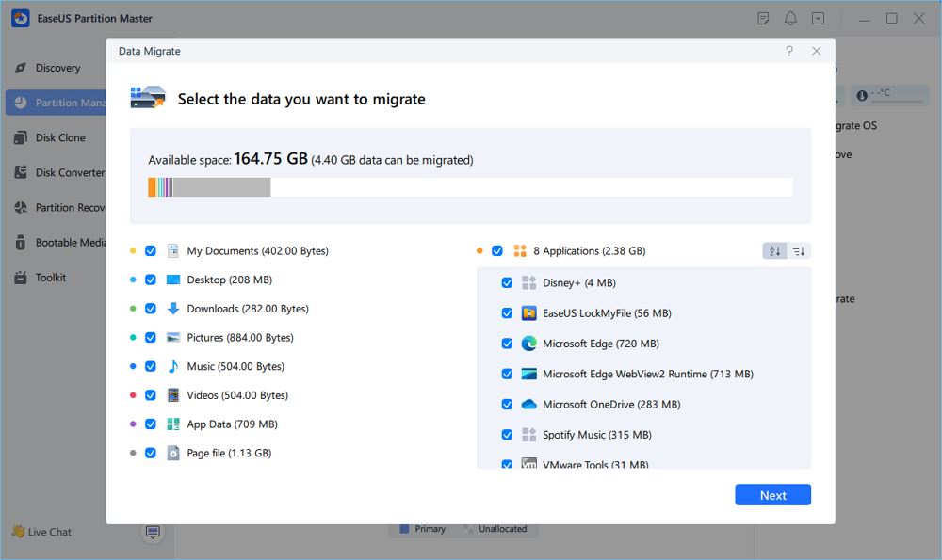
Task: Go to Discovery in the sidebar
Action: pyautogui.click(x=57, y=68)
